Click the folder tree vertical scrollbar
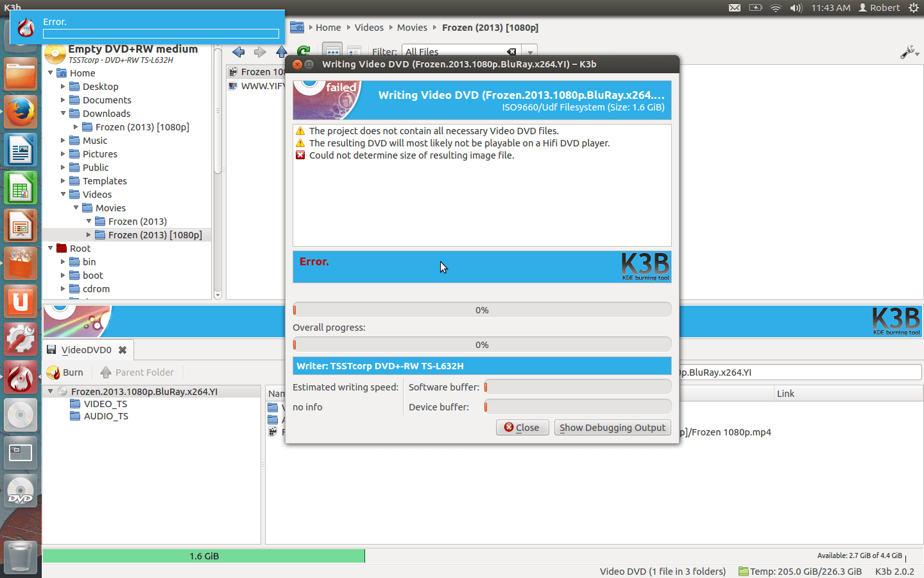Screen dimensions: 924x578 [x=218, y=171]
